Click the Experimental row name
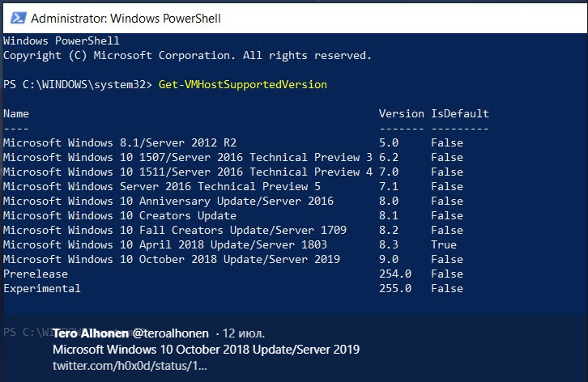 coord(42,289)
